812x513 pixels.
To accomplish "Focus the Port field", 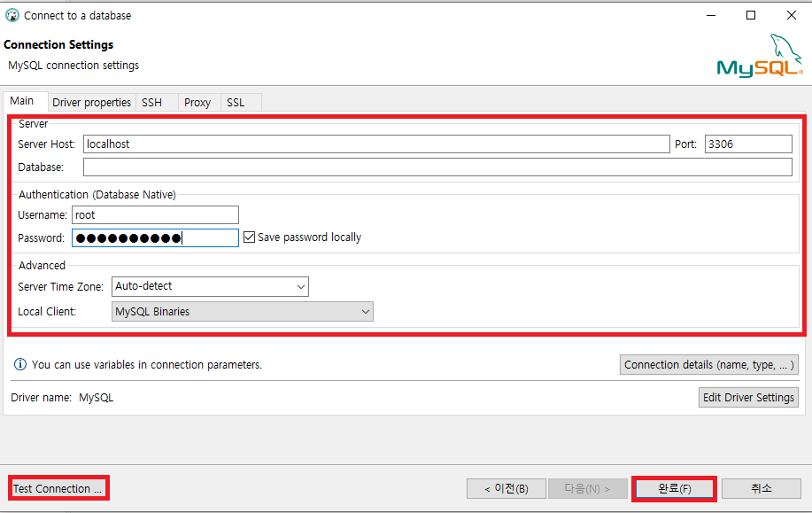I will click(748, 144).
